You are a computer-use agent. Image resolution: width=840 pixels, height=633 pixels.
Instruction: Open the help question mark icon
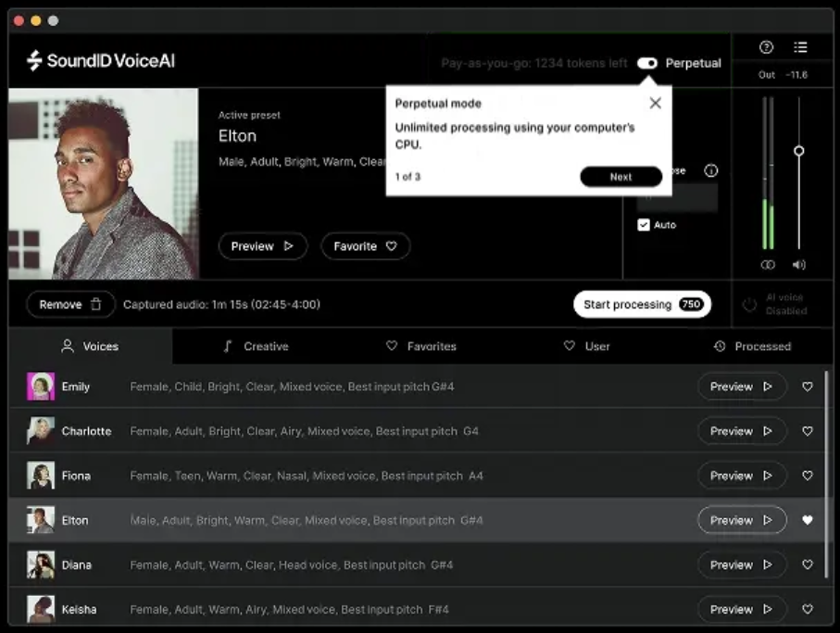click(x=766, y=48)
